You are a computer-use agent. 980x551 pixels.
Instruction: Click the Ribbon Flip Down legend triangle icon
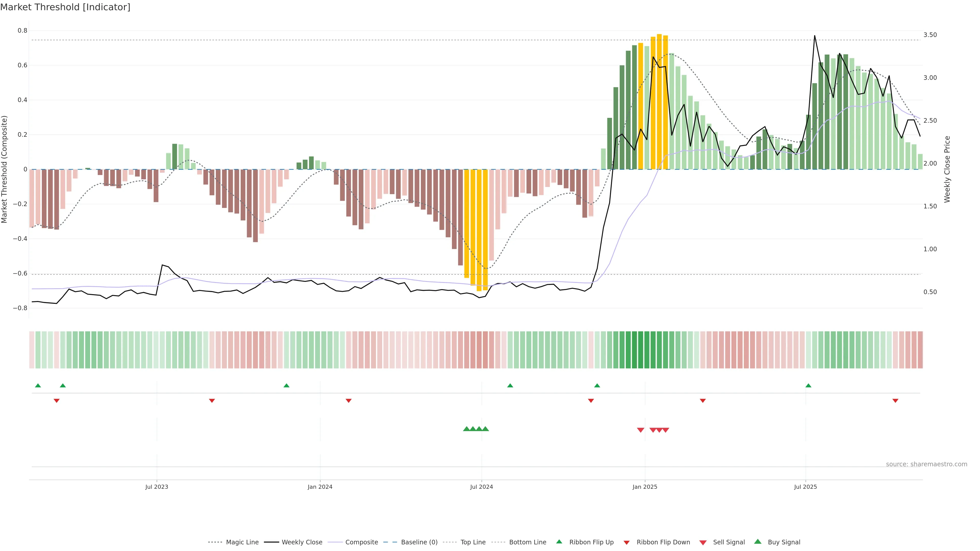(x=627, y=542)
